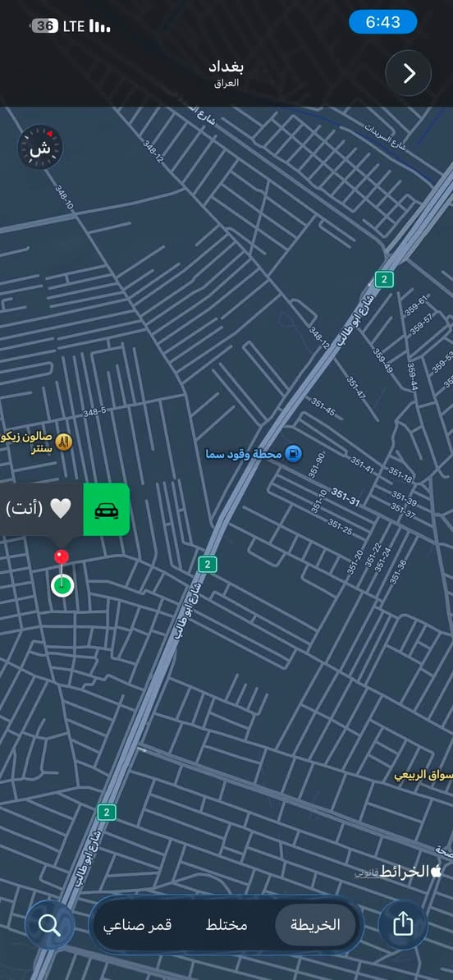Tap street label 351-47
This screenshot has width=453, height=980.
point(356,387)
